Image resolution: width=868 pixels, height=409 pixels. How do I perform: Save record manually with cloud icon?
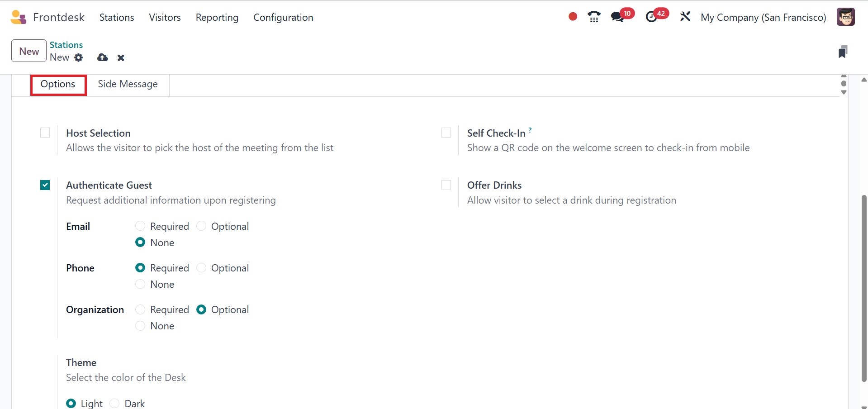coord(103,57)
